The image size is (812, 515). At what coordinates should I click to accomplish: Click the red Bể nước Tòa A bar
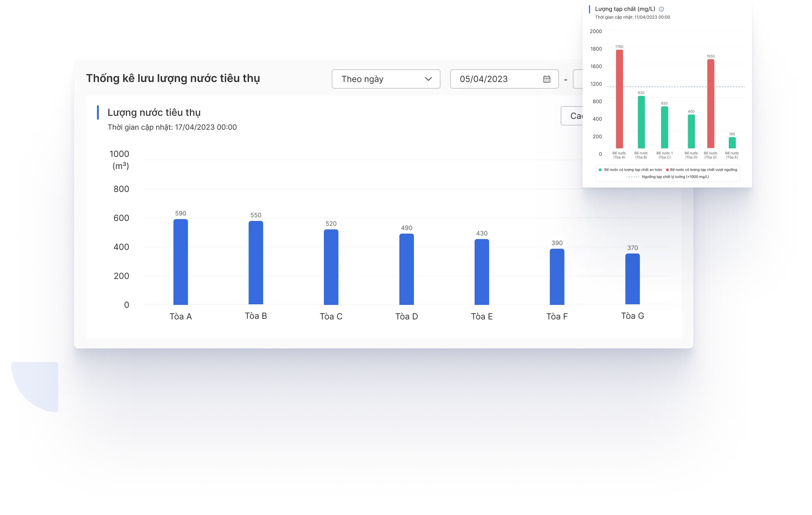(619, 99)
